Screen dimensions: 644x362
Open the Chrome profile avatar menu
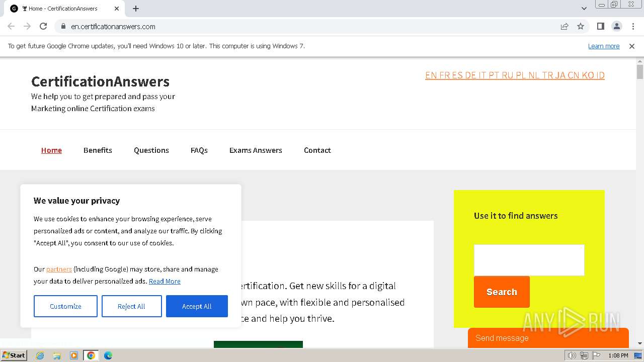click(x=616, y=26)
